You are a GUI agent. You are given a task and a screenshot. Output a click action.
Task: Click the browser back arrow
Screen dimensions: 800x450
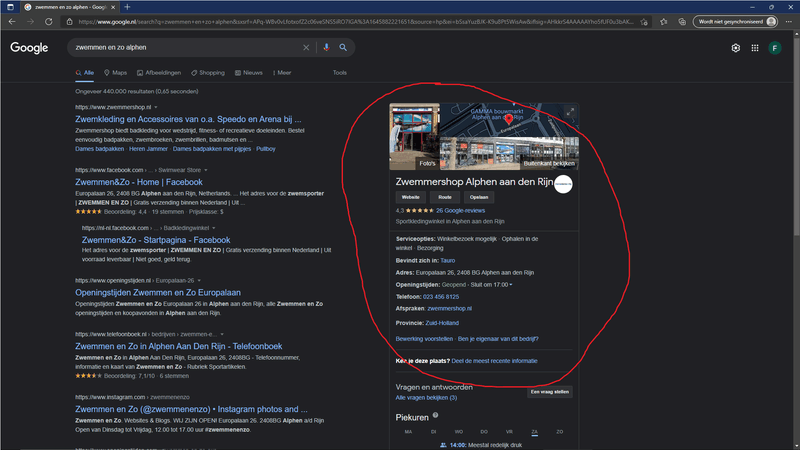point(12,21)
